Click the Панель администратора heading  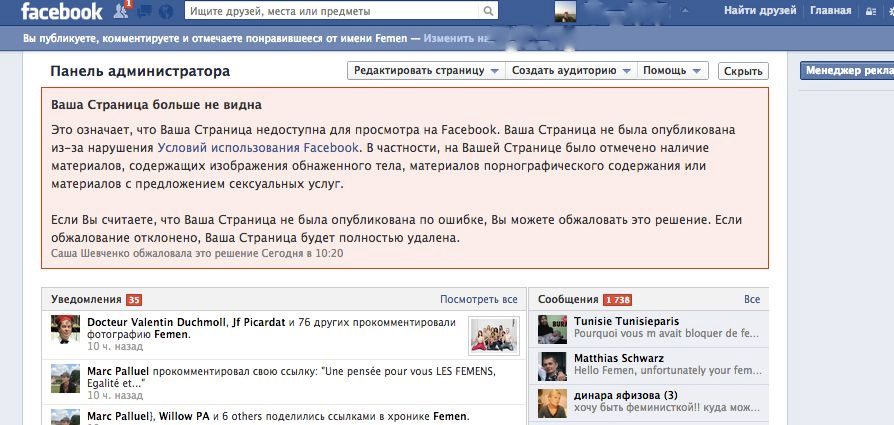(140, 71)
